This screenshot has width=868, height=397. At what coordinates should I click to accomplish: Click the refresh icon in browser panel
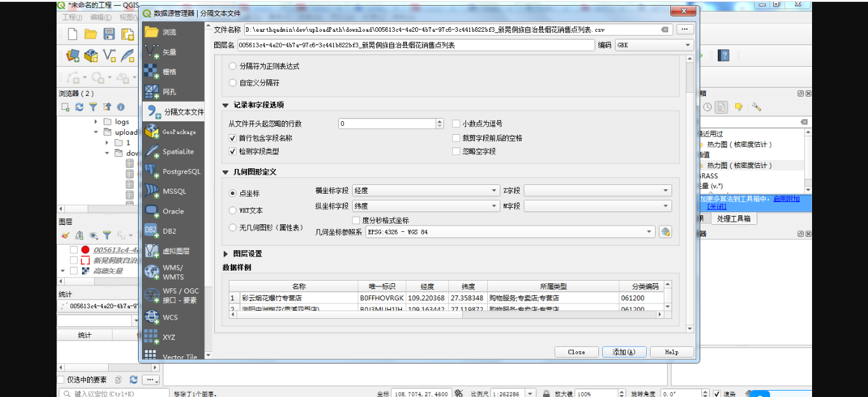pyautogui.click(x=79, y=107)
